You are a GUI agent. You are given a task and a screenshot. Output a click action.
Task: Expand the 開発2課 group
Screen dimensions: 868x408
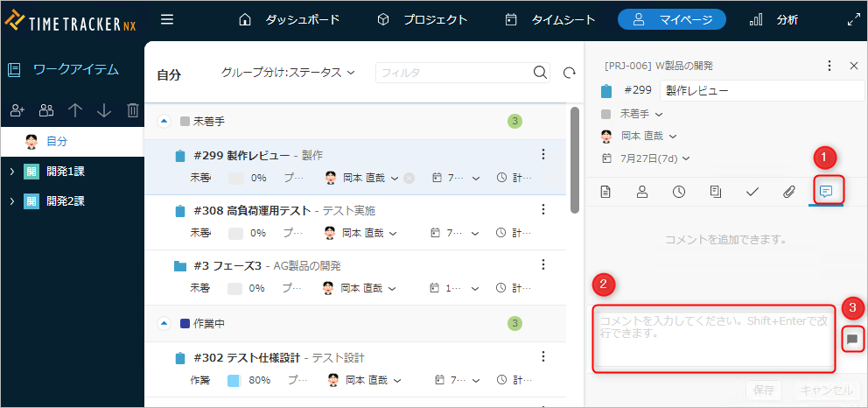(11, 201)
